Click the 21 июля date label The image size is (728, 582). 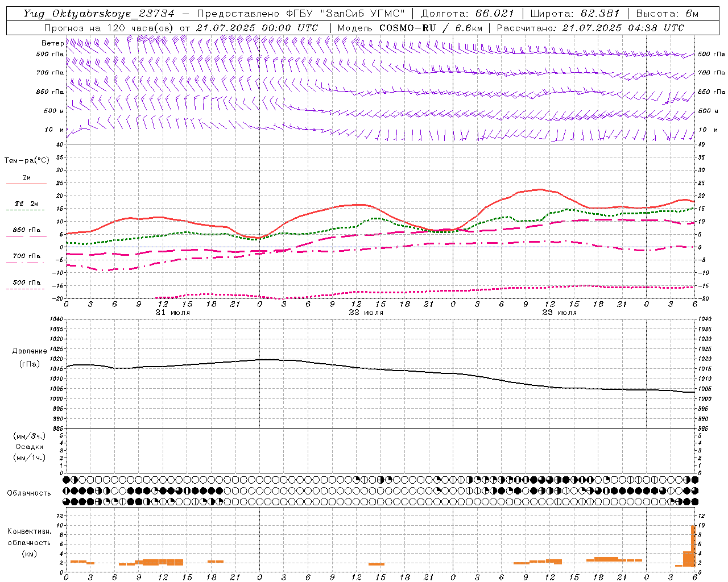[x=173, y=313]
